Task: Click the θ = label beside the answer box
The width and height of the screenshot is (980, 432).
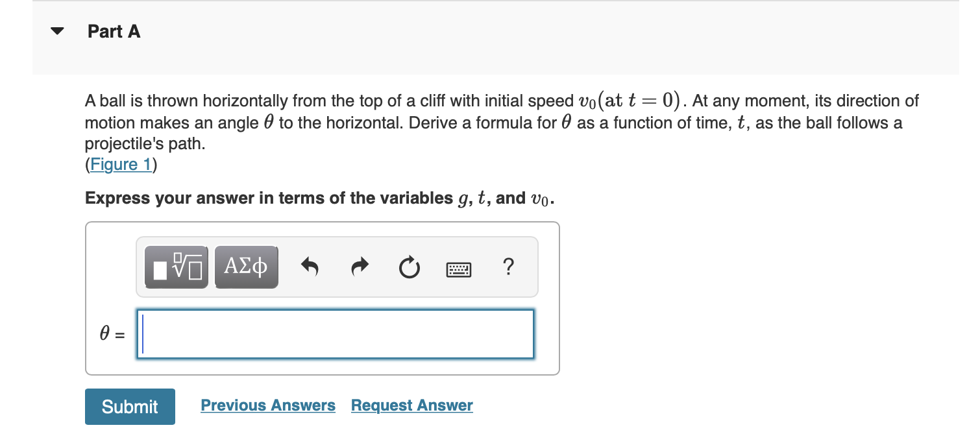Action: click(112, 333)
